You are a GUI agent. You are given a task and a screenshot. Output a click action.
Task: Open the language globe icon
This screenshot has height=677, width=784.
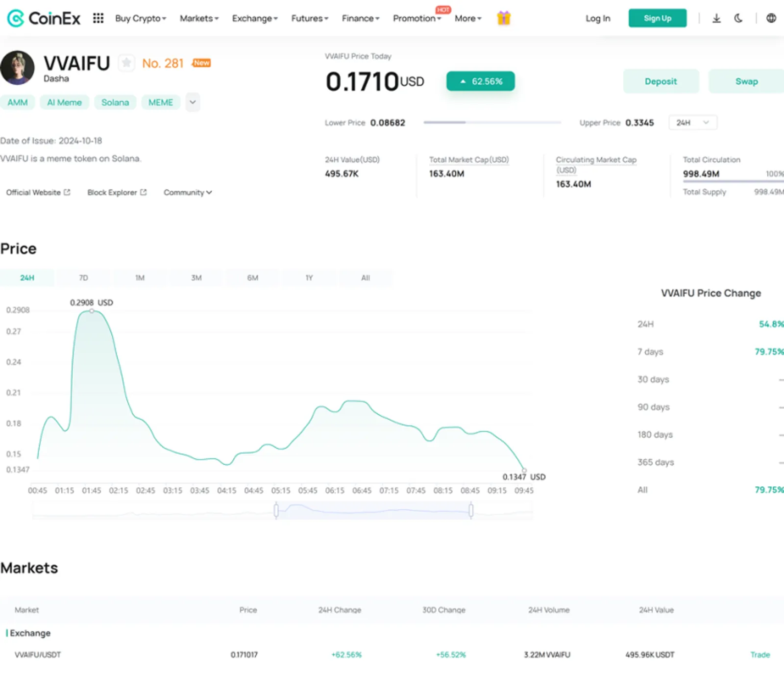[x=771, y=18]
